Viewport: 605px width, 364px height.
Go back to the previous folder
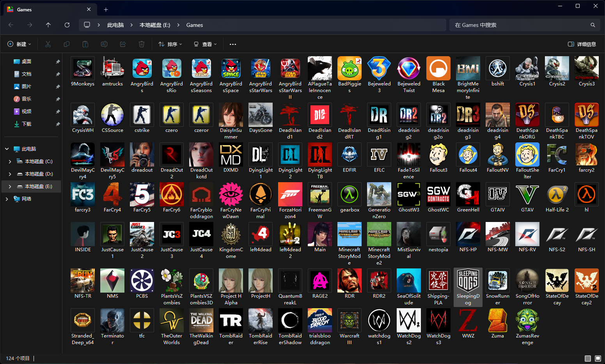point(11,25)
